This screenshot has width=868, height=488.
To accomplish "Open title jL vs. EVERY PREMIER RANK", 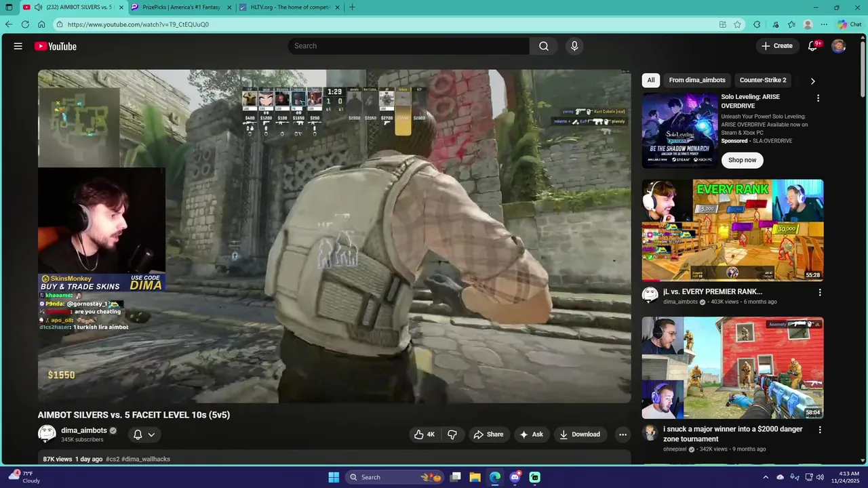I will tap(713, 292).
